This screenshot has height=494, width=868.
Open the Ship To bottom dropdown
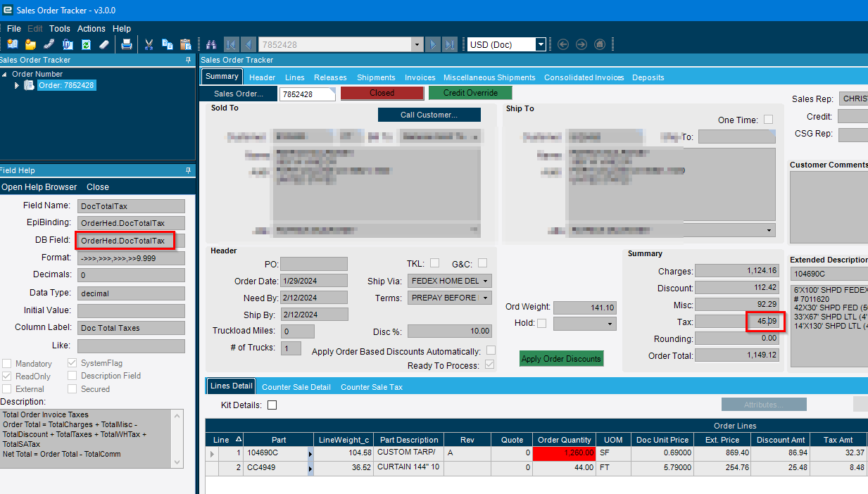point(768,230)
